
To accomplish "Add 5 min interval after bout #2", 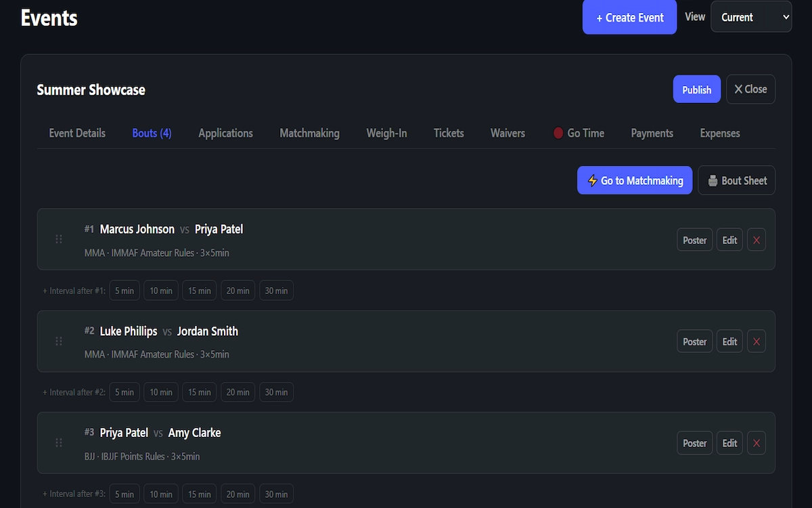I will 125,392.
